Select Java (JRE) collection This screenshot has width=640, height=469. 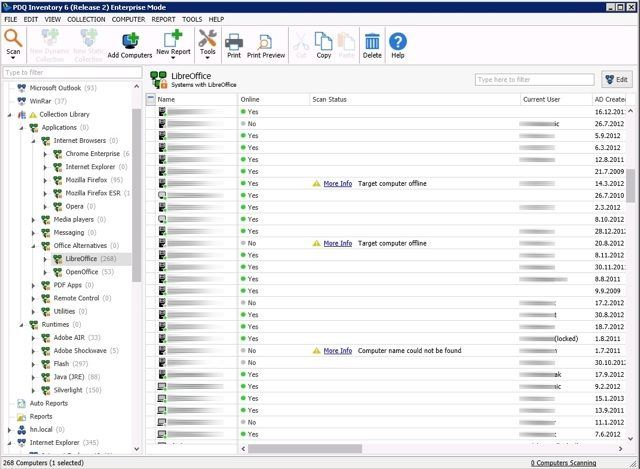(x=70, y=376)
